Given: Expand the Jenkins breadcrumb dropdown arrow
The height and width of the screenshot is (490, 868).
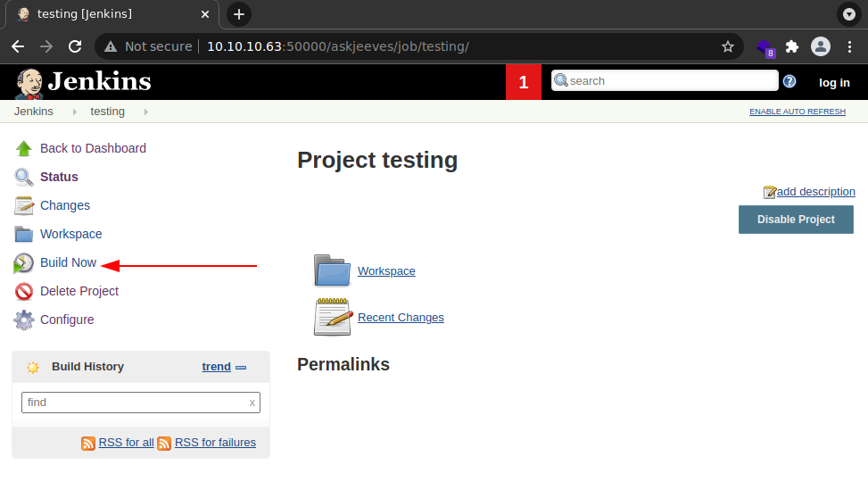Looking at the screenshot, I should 75,112.
